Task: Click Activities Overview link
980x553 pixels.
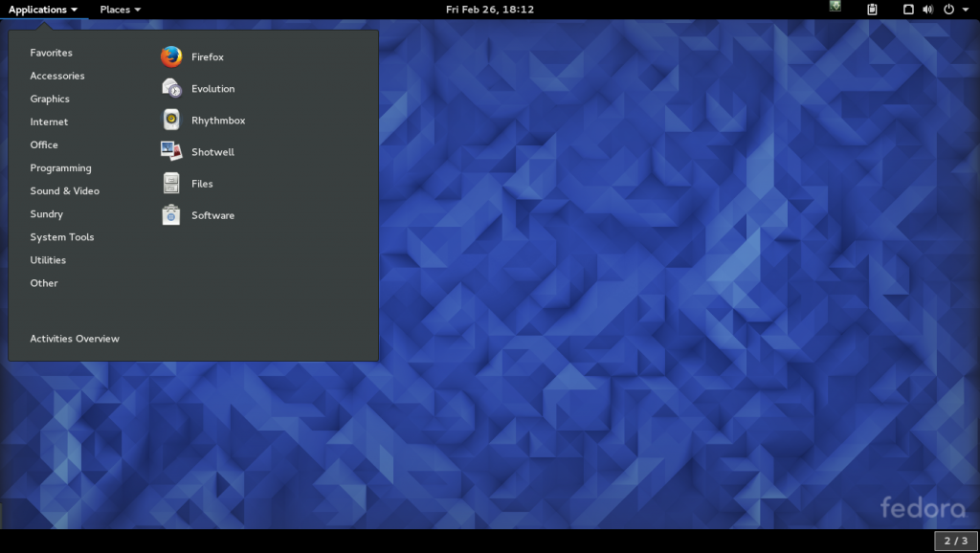Action: click(x=75, y=338)
